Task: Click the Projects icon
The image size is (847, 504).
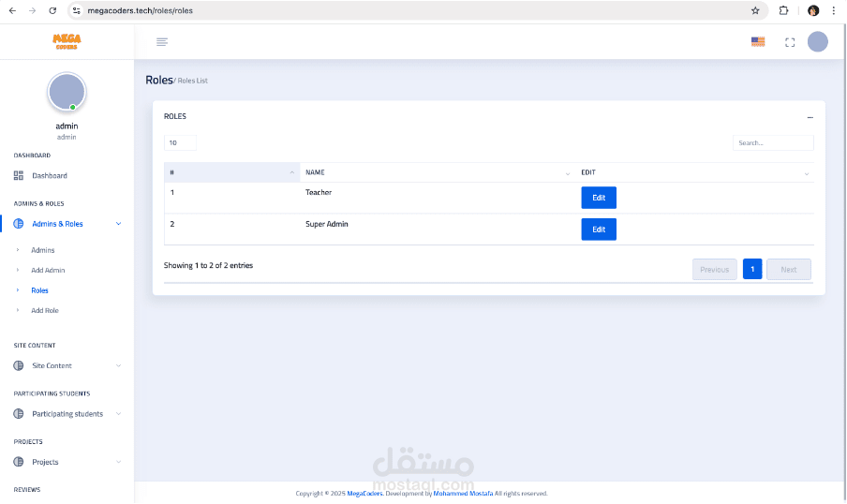Action: click(x=19, y=462)
